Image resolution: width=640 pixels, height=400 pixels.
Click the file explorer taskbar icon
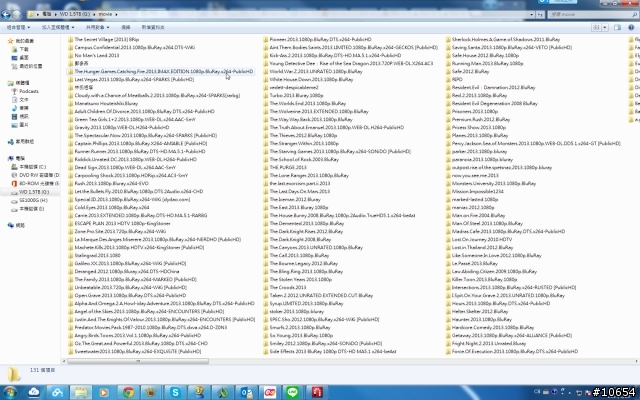coord(81,392)
